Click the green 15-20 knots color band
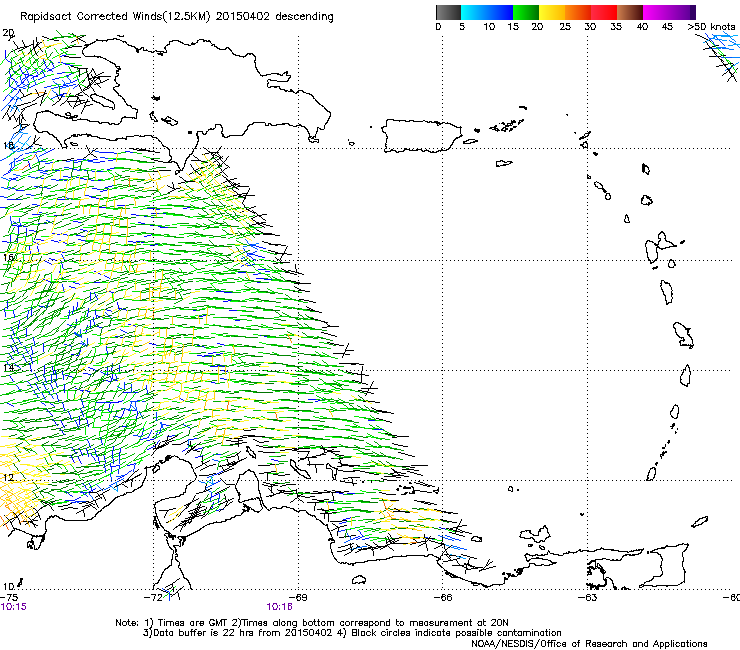740x650 pixels. 526,12
